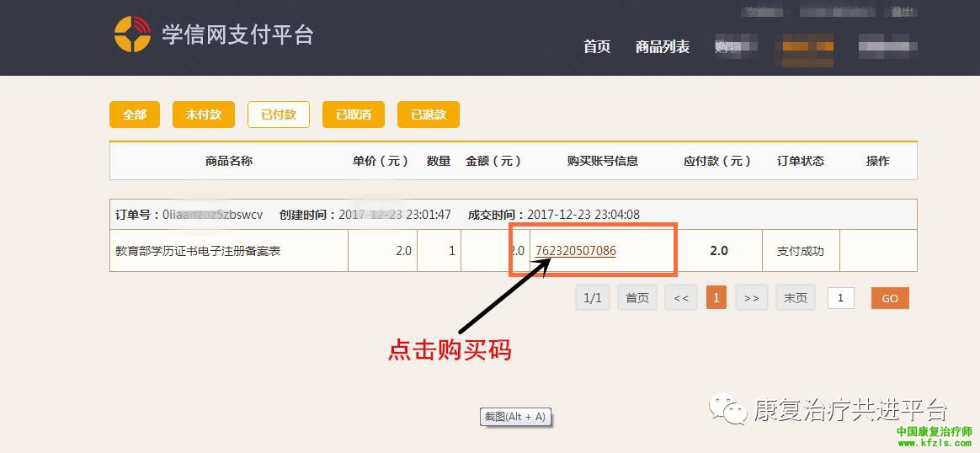The height and width of the screenshot is (453, 980).
Task: Click the 操作 column header
Action: (878, 161)
